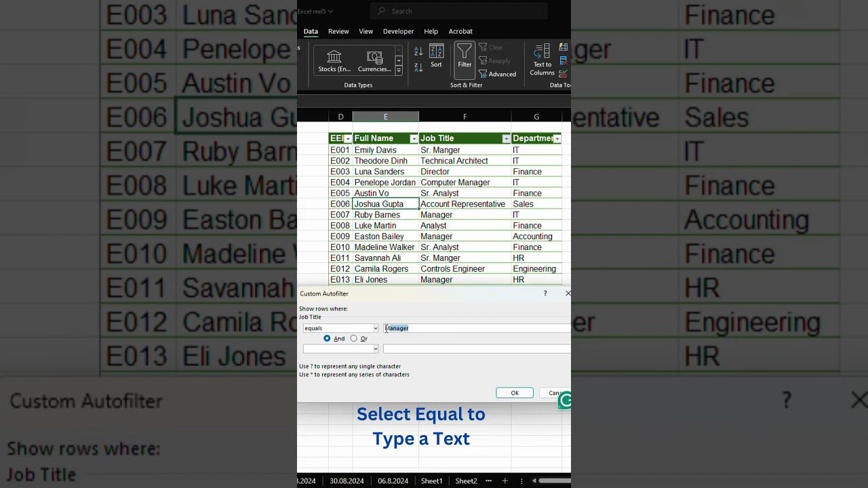Select column F header
868x488 pixels.
click(x=465, y=117)
